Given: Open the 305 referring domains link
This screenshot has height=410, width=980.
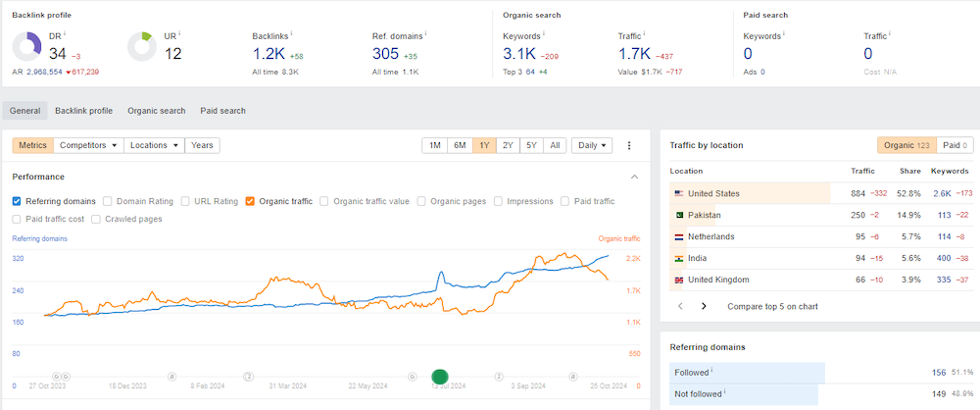Looking at the screenshot, I should click(x=385, y=54).
